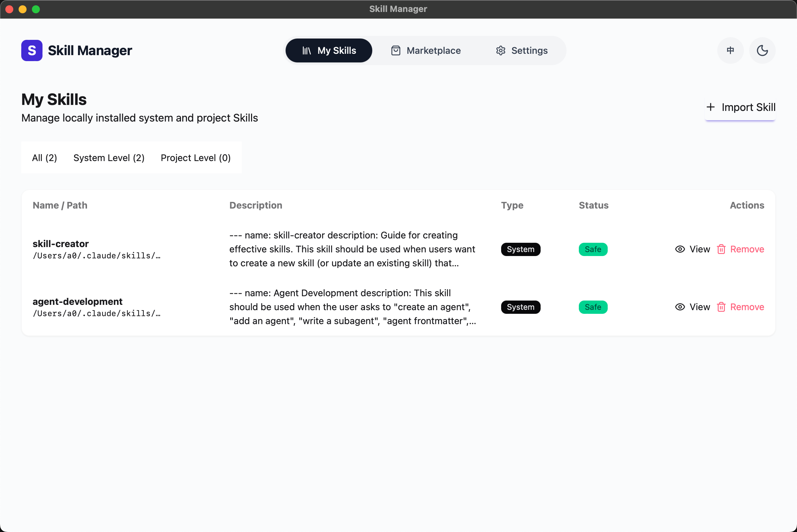Click the Settings gear icon

[500, 50]
